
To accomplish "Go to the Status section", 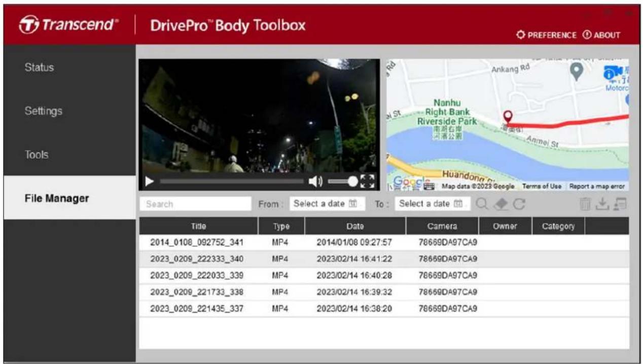I will 69,67.
